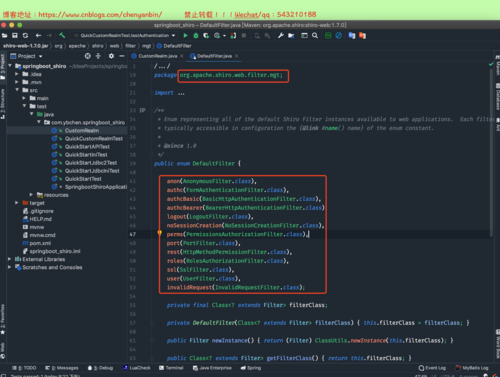Open the profiler dropdown arrow
500x377 pixels.
coord(224,36)
